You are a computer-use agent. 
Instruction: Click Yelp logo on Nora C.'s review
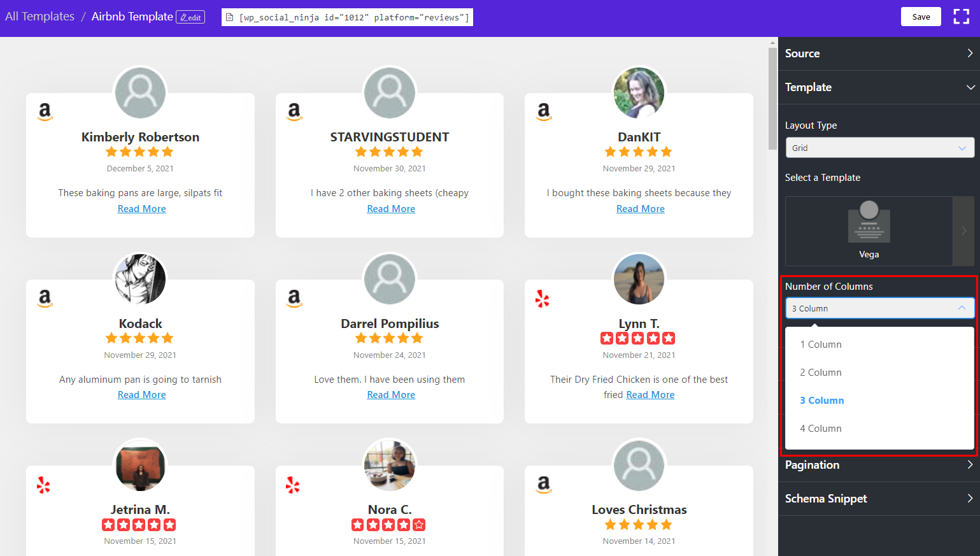292,485
